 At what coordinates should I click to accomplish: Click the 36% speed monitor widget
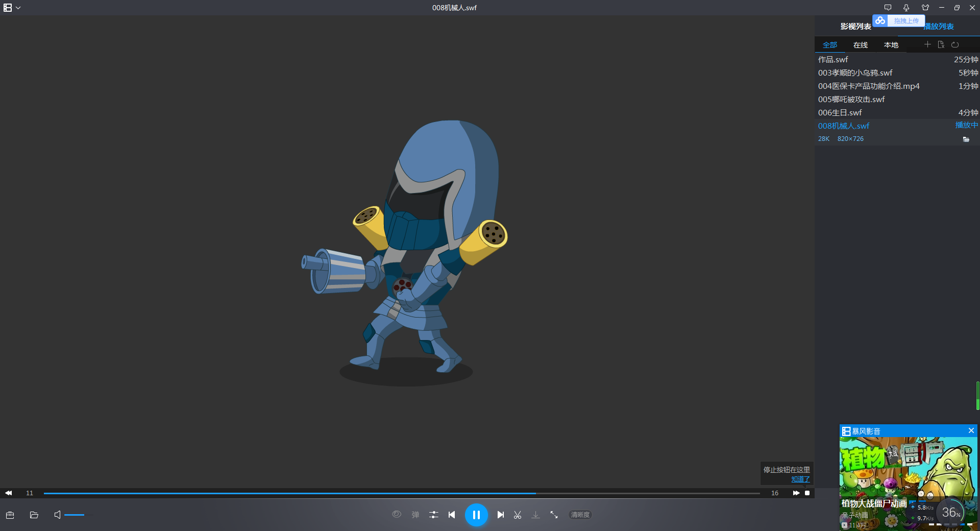[950, 512]
